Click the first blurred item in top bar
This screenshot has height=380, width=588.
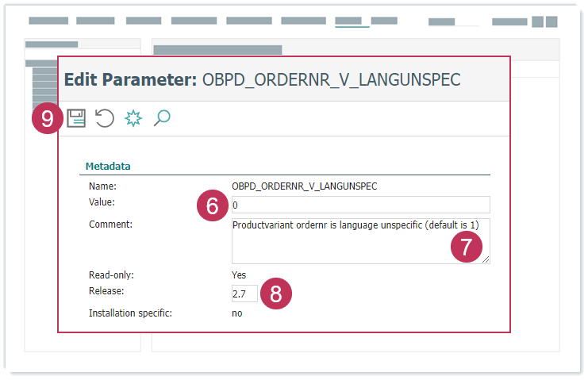48,21
